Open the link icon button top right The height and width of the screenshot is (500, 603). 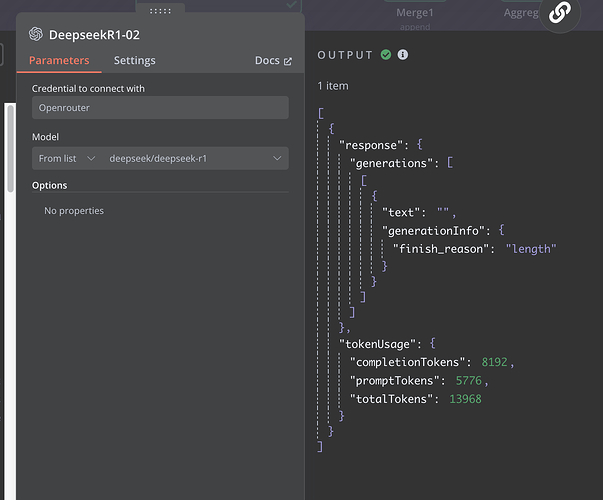click(x=560, y=12)
